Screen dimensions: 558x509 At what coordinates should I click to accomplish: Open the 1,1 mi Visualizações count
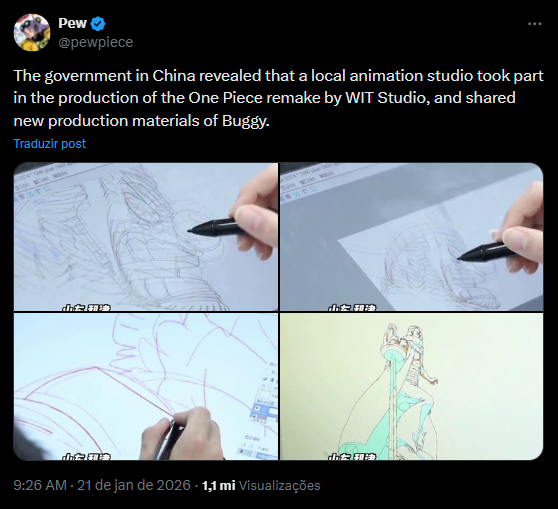[261, 486]
